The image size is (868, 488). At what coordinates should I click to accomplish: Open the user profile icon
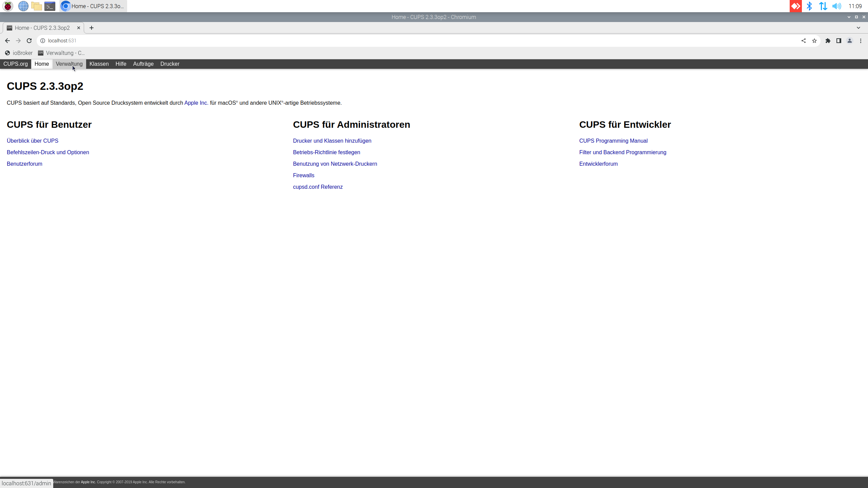click(x=850, y=41)
